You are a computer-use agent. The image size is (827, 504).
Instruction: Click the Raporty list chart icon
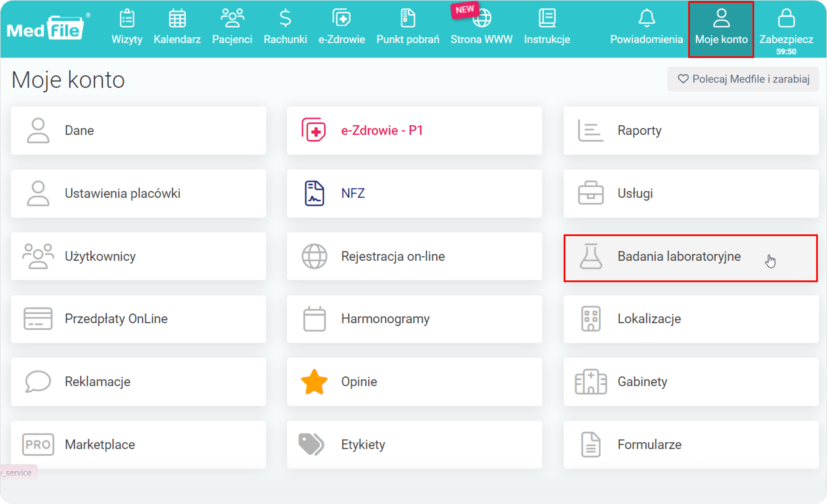590,130
